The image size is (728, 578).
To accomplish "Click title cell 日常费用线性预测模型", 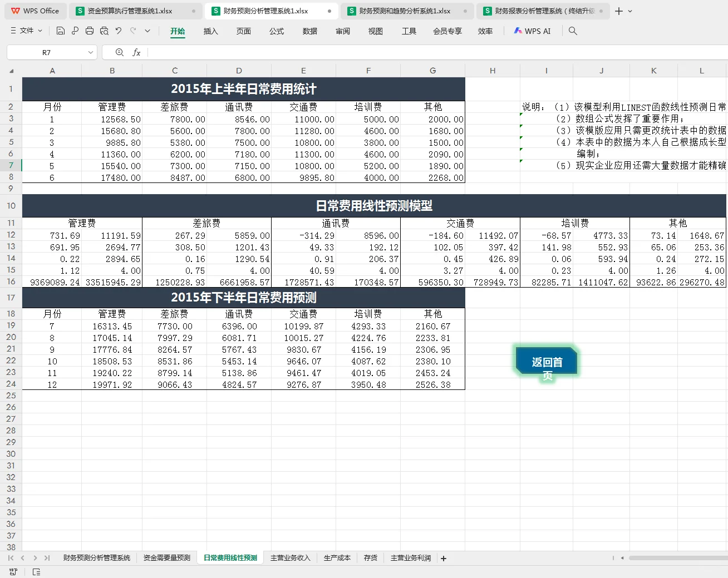I will pyautogui.click(x=374, y=206).
